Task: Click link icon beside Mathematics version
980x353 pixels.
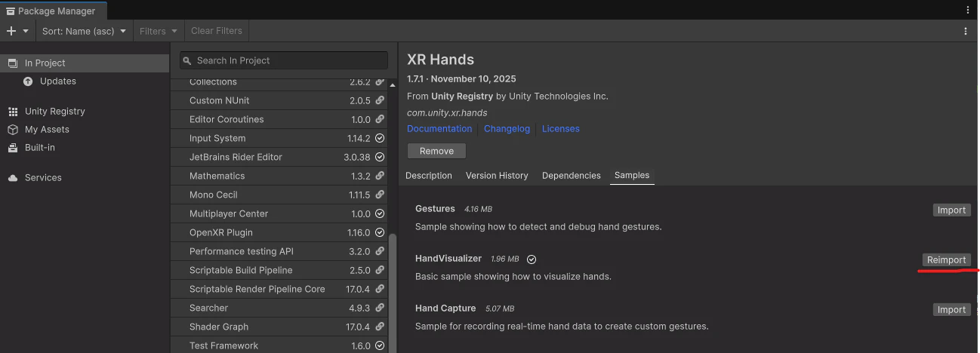Action: click(x=380, y=176)
